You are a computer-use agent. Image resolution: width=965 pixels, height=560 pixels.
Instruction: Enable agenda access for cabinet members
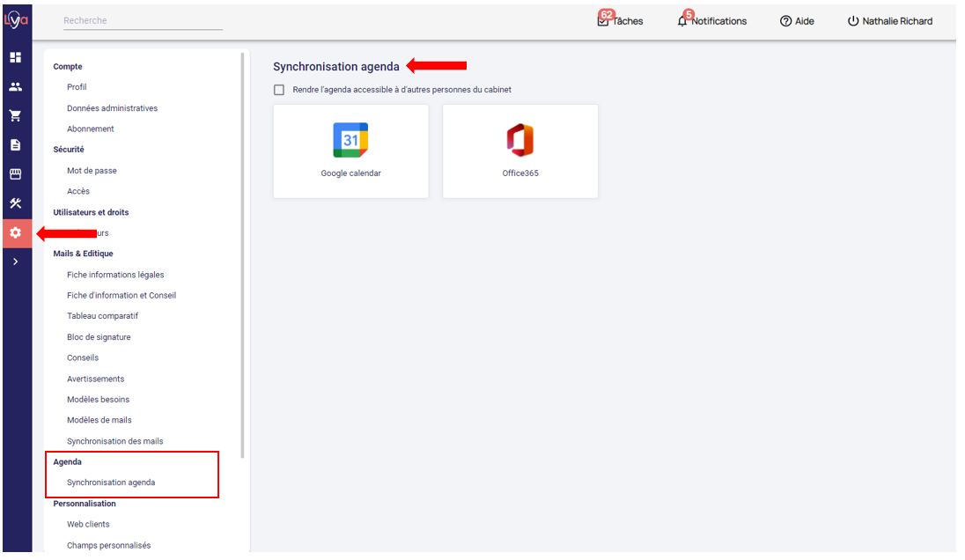click(x=279, y=90)
